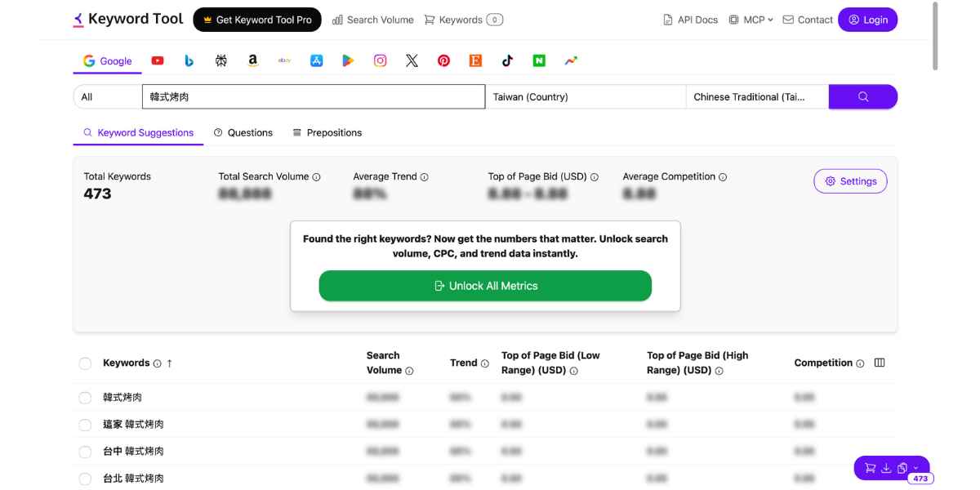
Task: Click info icon beside Competition column header
Action: [x=860, y=363]
